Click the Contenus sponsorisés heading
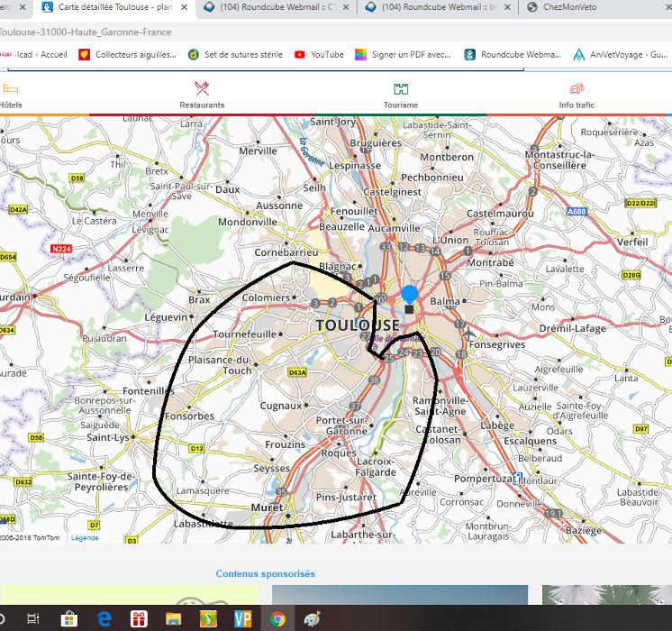This screenshot has width=672, height=631. tap(265, 573)
